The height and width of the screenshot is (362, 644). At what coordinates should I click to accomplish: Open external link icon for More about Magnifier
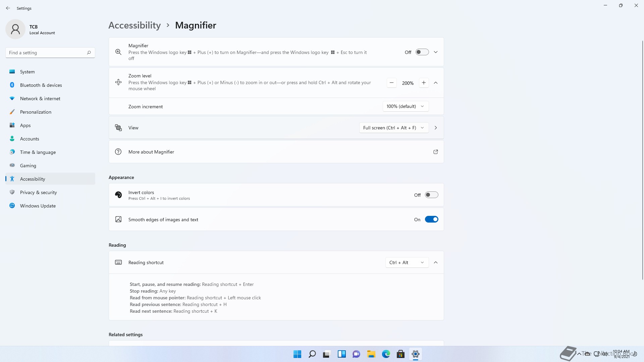point(435,152)
